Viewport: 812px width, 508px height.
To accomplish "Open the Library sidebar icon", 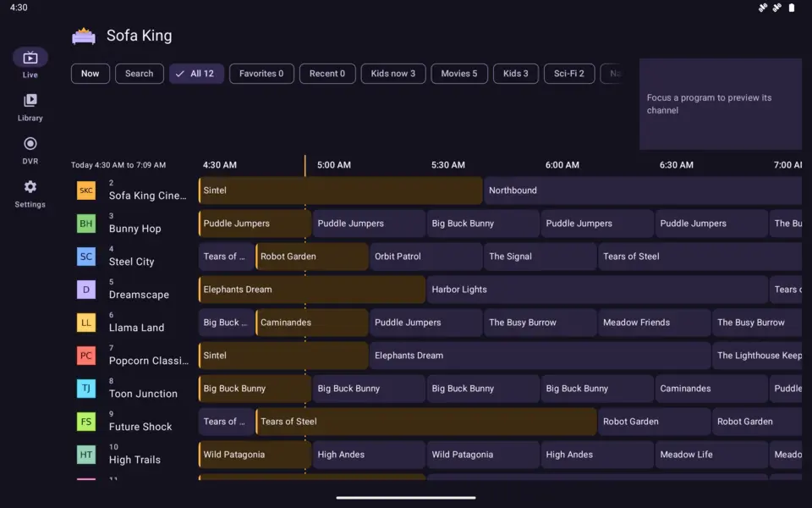I will click(x=30, y=100).
